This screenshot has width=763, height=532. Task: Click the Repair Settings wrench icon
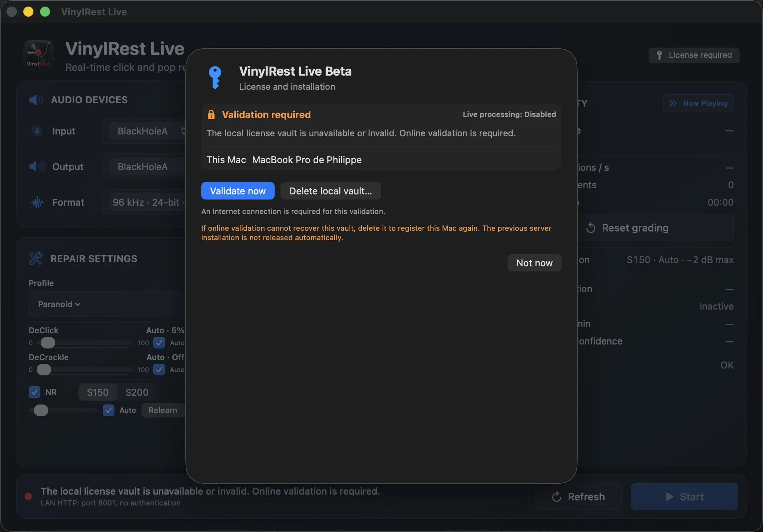point(36,258)
